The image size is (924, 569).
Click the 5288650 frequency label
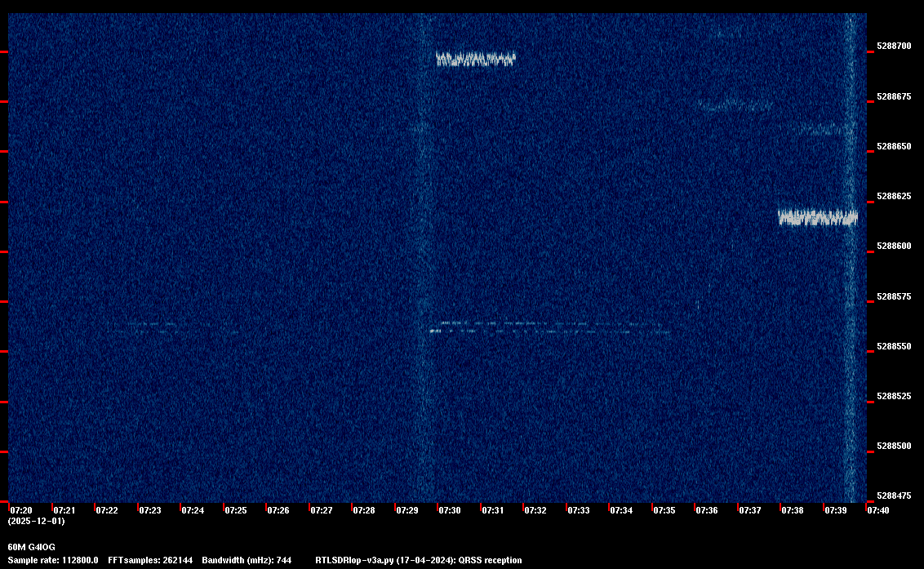click(x=894, y=146)
